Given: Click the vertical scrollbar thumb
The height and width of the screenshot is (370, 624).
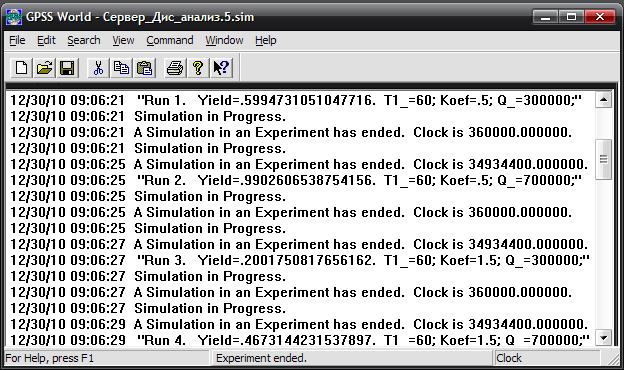Looking at the screenshot, I should tap(603, 159).
